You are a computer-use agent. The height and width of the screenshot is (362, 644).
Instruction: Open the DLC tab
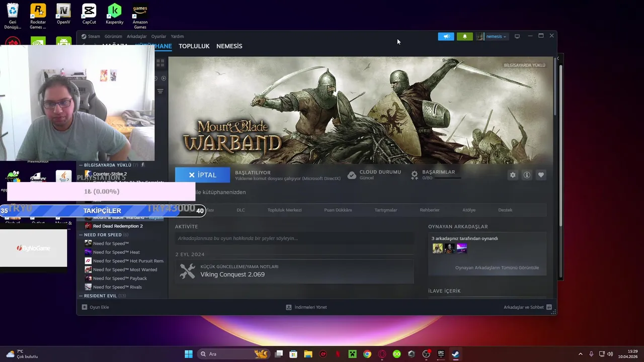tap(240, 210)
